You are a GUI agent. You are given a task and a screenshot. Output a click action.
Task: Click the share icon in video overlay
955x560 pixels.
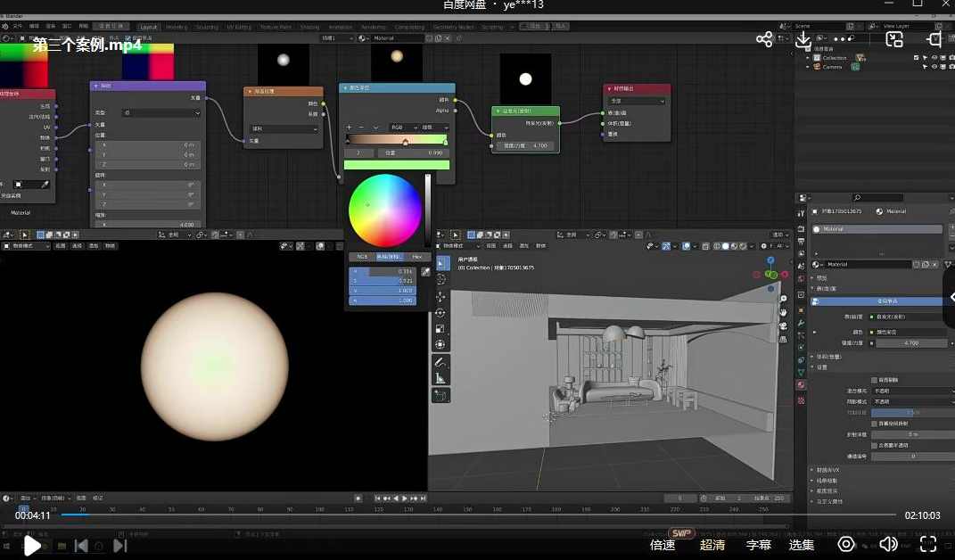tap(764, 39)
